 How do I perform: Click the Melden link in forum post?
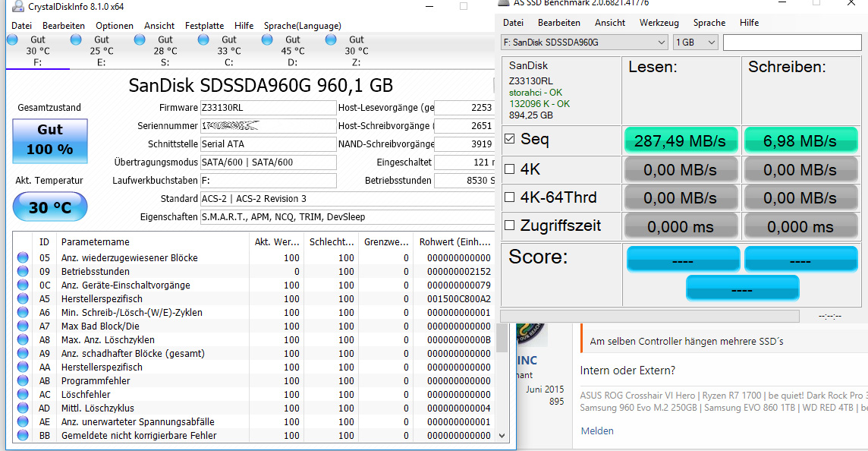597,430
